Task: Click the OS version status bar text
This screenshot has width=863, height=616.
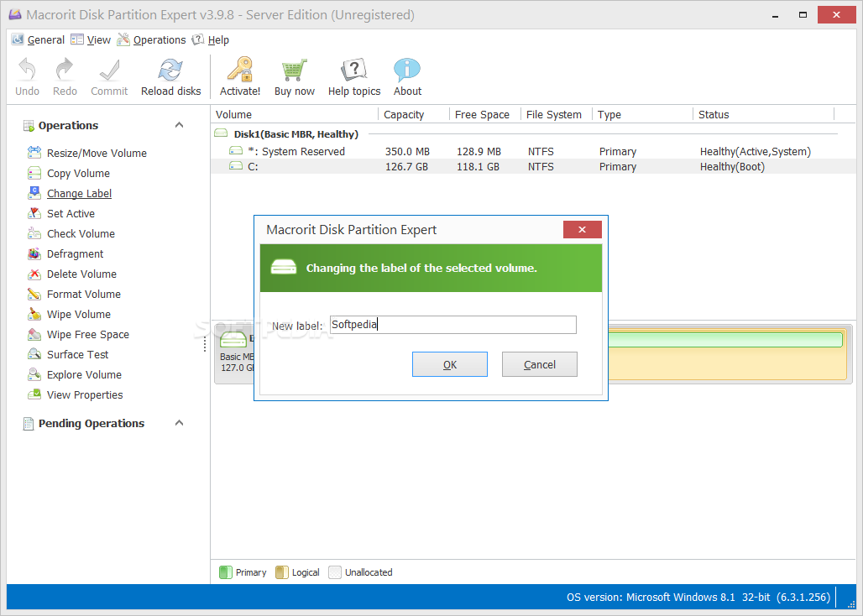Action: (x=698, y=597)
